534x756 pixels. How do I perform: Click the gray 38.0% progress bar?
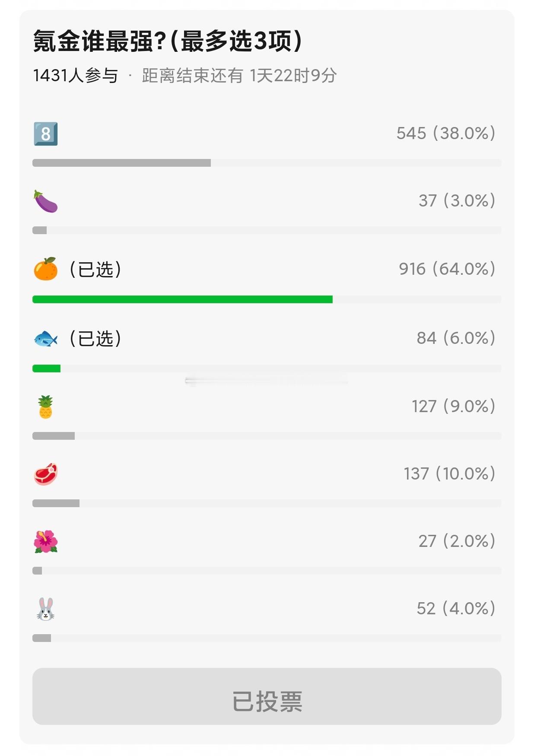[121, 163]
